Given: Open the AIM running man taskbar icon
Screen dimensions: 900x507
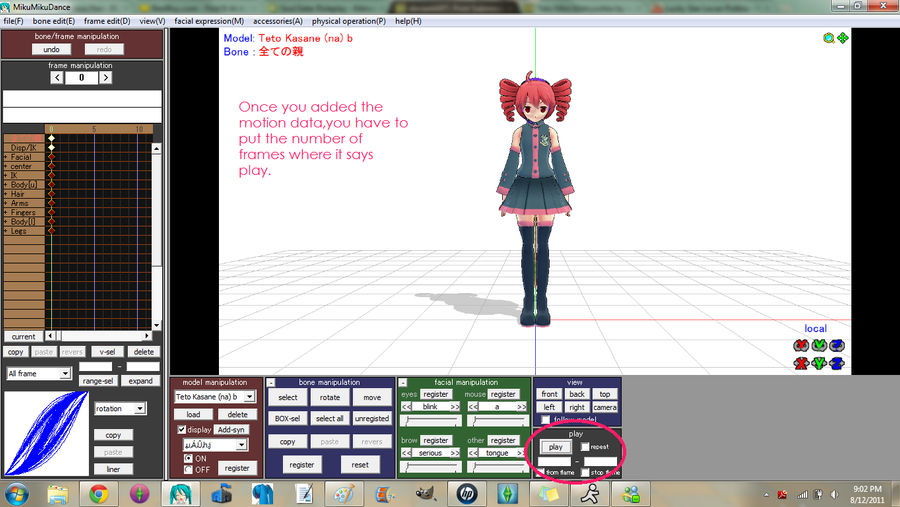Looking at the screenshot, I should point(589,494).
